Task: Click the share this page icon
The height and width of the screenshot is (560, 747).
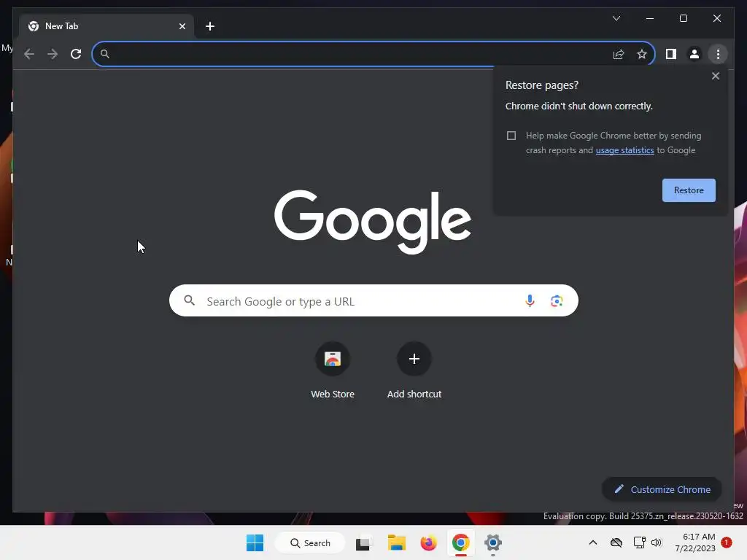Action: tap(619, 54)
